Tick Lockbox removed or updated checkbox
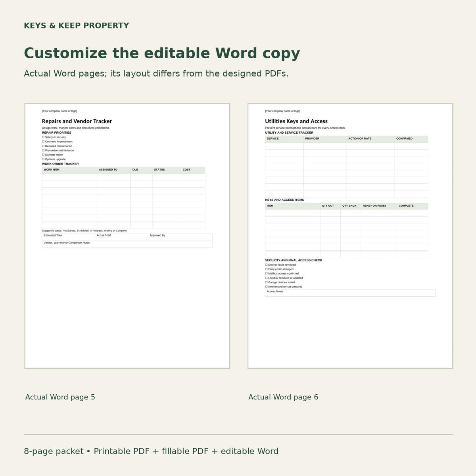Screen dimensions: 476x476 (x=267, y=278)
